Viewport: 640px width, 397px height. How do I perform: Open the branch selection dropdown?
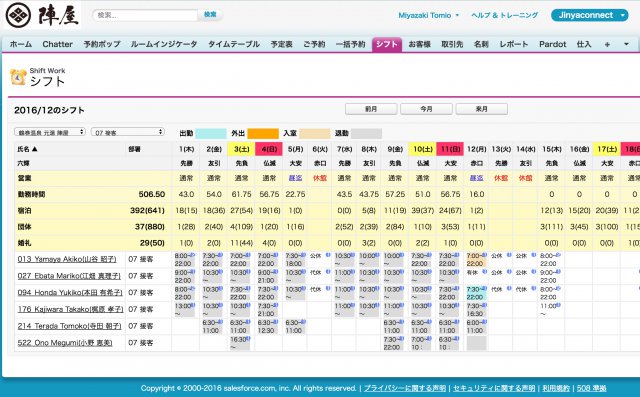[50, 132]
